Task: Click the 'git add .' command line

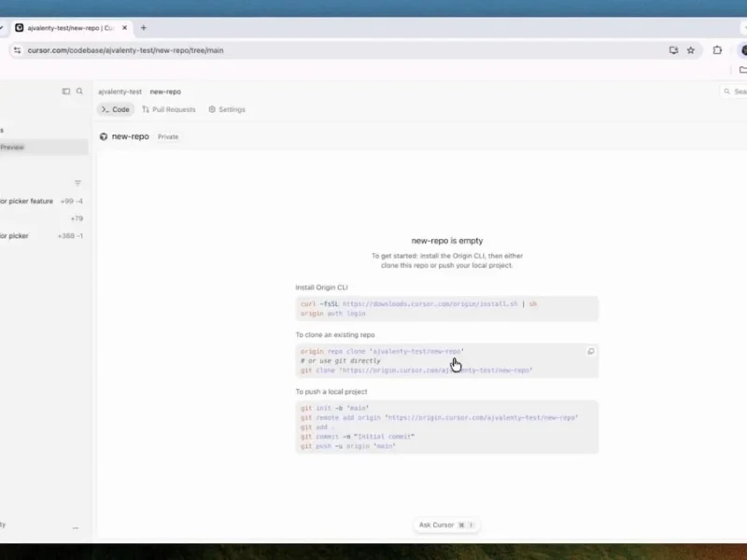Action: coord(317,427)
